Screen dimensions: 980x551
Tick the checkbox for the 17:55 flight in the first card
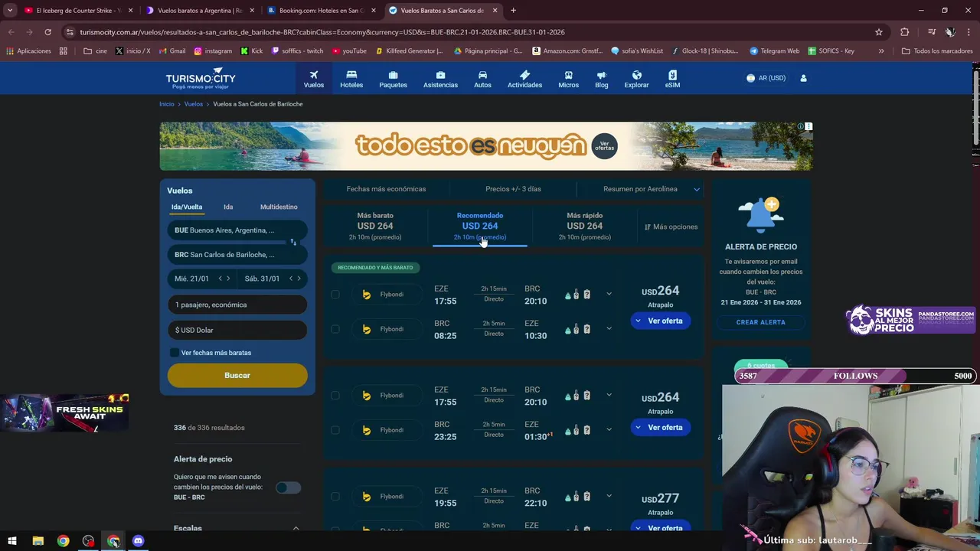click(335, 295)
